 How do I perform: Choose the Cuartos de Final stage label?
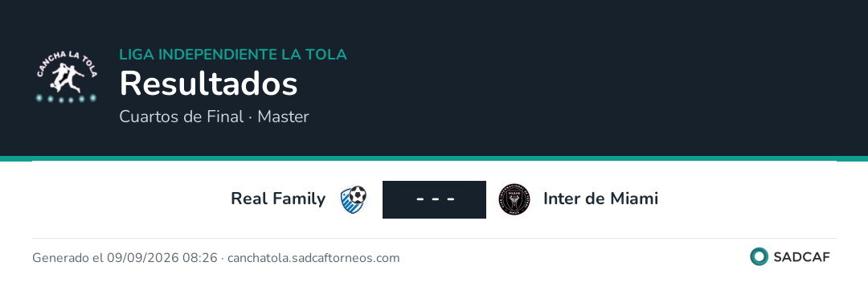182,117
